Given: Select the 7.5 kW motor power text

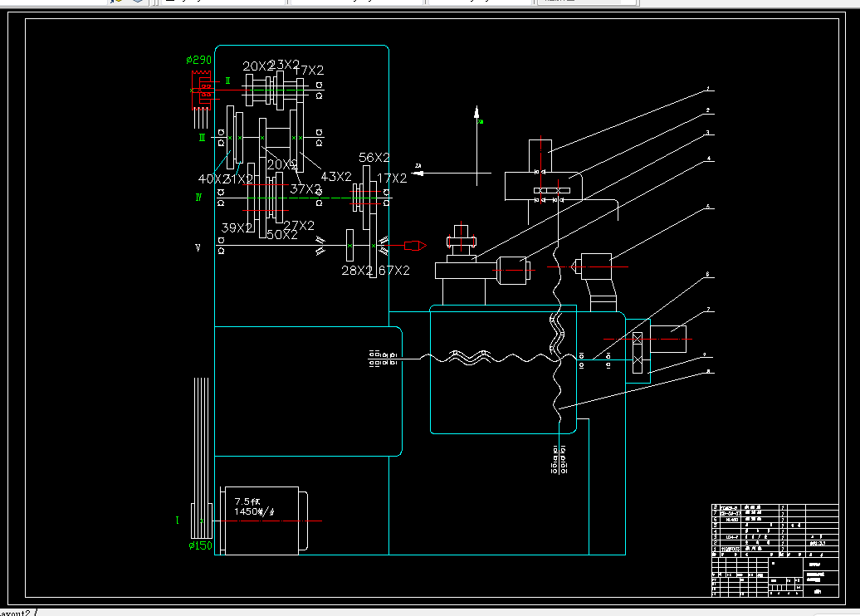Looking at the screenshot, I should point(247,501).
